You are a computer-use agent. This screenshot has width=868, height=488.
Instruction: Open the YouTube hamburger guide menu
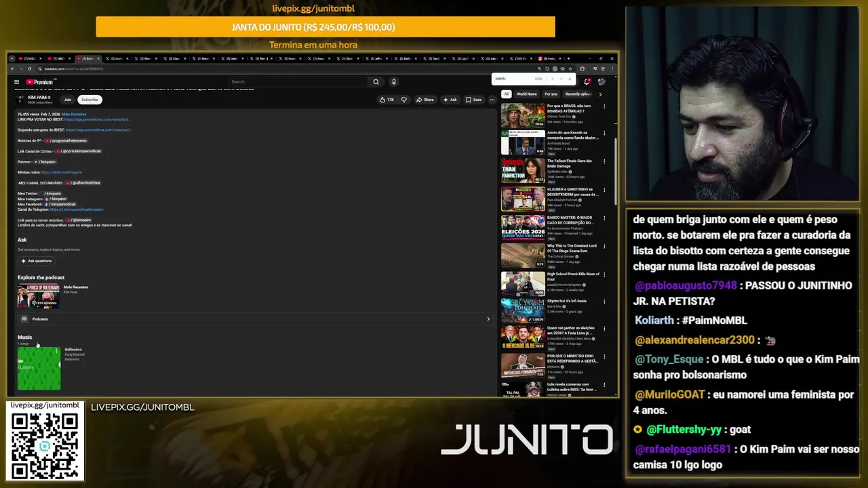[x=16, y=82]
